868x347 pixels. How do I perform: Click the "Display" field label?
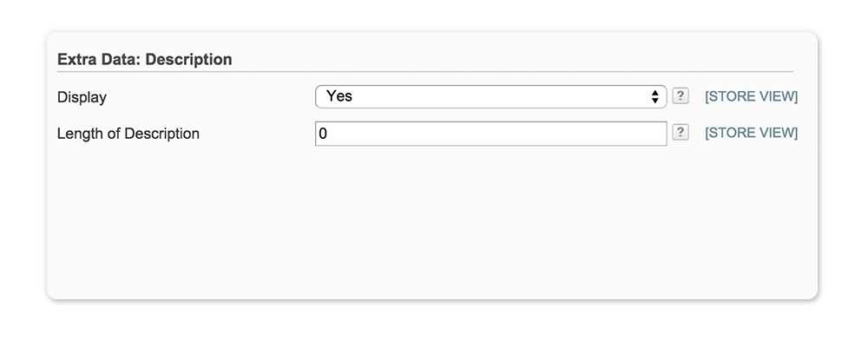82,97
